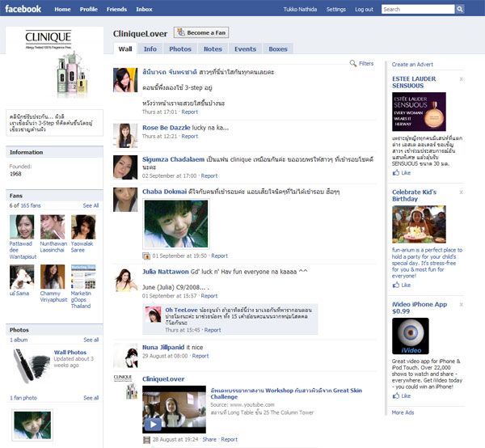Open the Photos tab
Image resolution: width=485 pixels, height=448 pixels.
(180, 49)
